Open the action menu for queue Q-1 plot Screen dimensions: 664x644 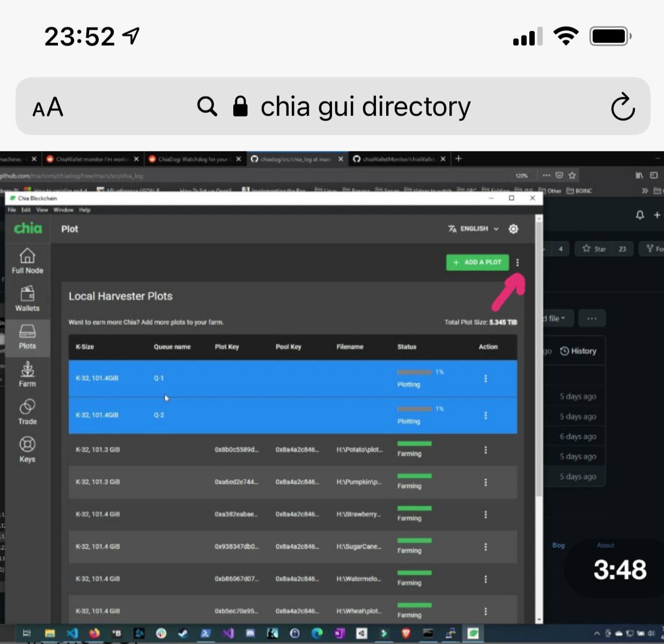[x=485, y=378]
